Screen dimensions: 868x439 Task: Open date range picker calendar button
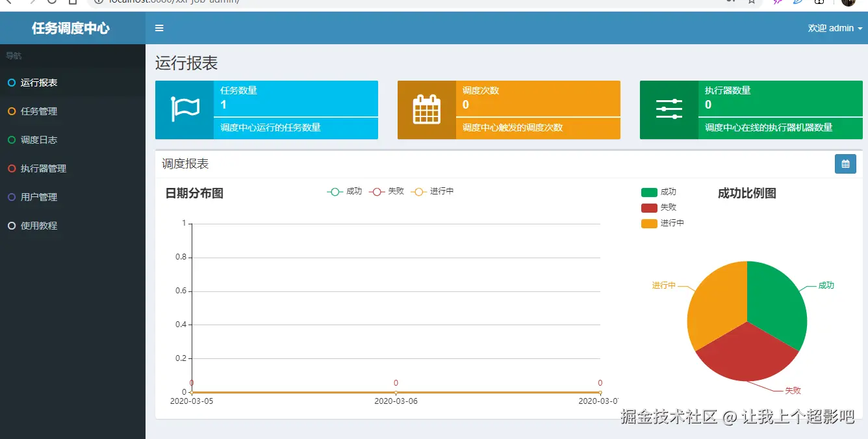(845, 164)
